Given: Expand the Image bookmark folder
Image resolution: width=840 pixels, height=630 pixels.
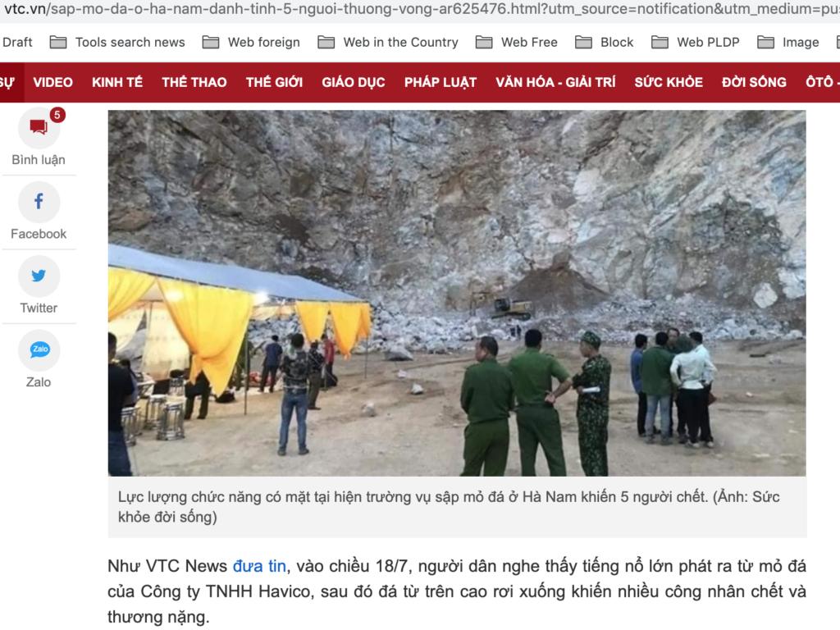Looking at the screenshot, I should [x=788, y=43].
